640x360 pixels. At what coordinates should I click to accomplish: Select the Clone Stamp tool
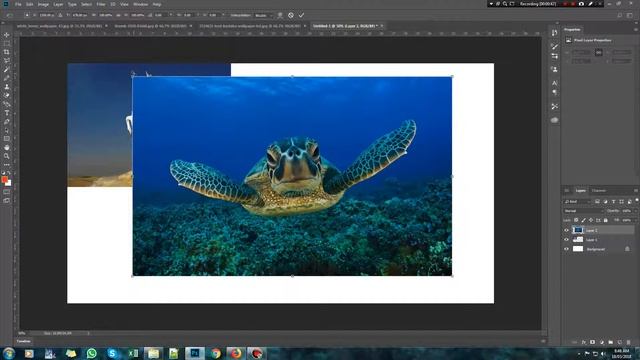coord(7,87)
